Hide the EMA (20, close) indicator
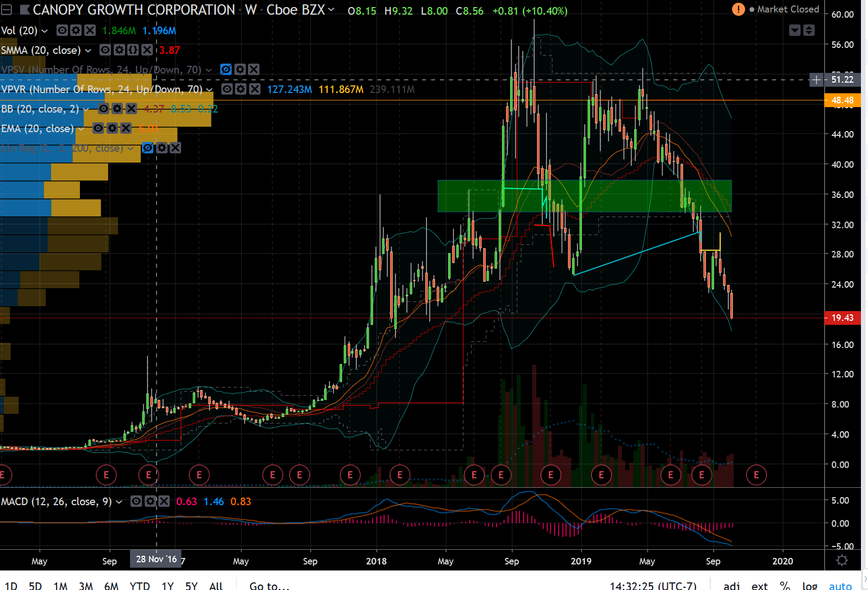This screenshot has width=868, height=590. pos(98,128)
